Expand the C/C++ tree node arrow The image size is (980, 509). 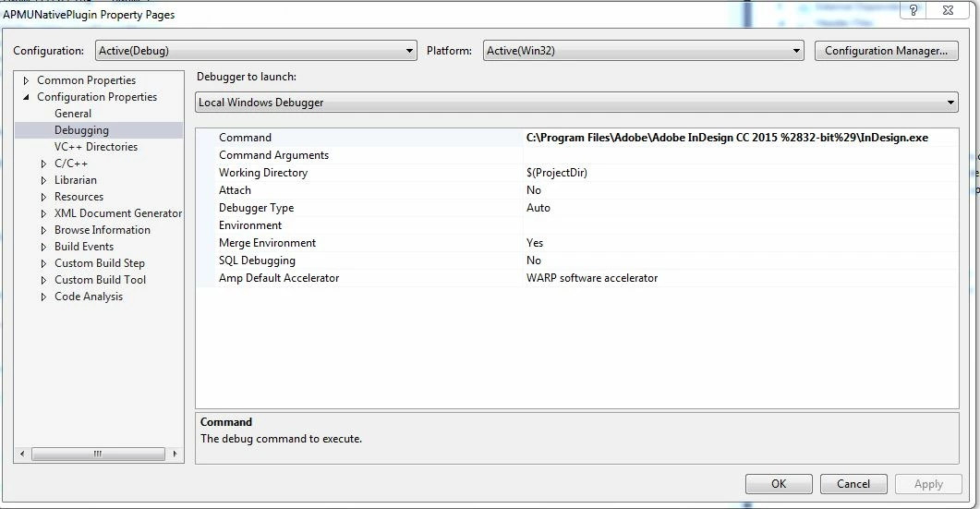click(x=43, y=164)
